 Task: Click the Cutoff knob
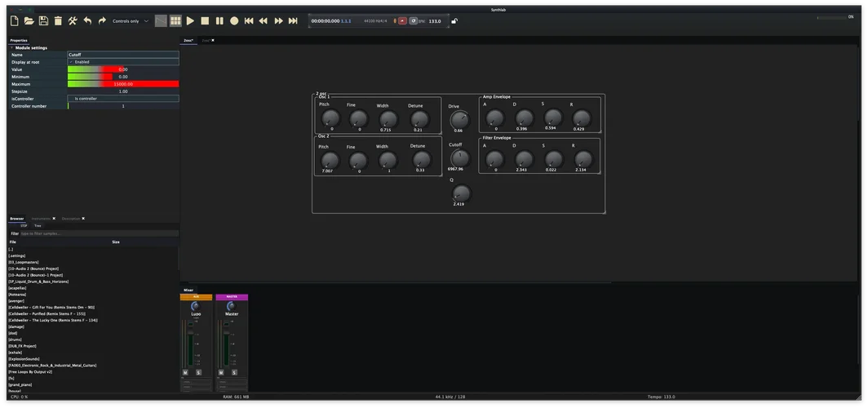459,158
